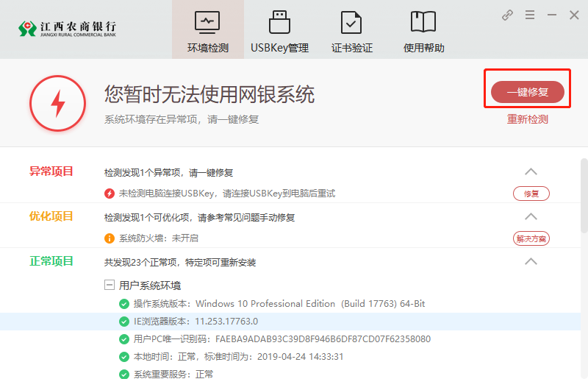Switch to the 环境检测 tab

point(208,29)
